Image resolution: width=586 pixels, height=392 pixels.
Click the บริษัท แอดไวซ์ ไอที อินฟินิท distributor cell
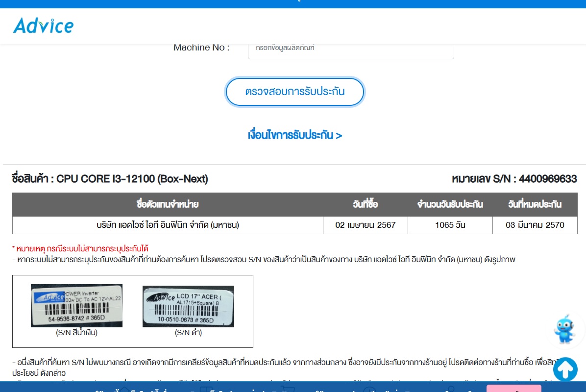tap(168, 225)
